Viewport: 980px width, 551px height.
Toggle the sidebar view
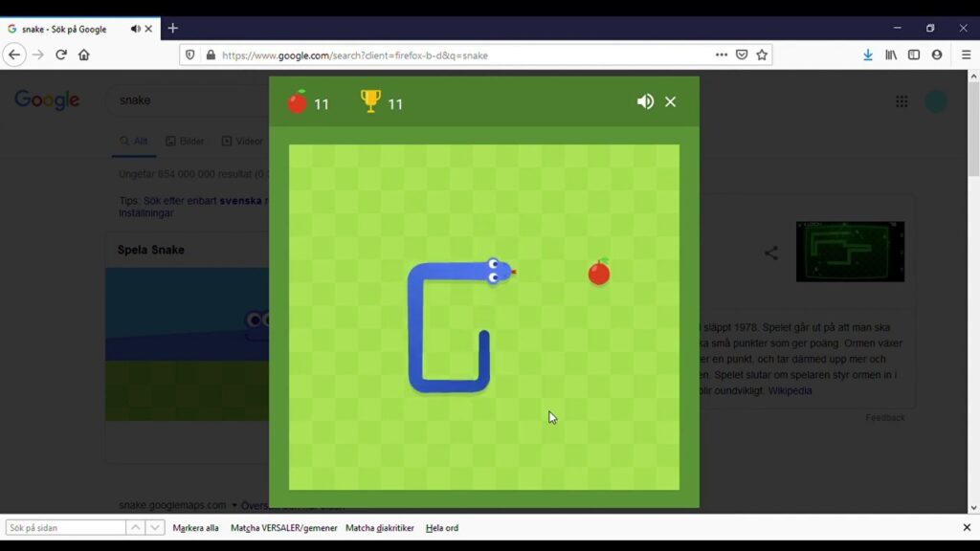coord(914,55)
